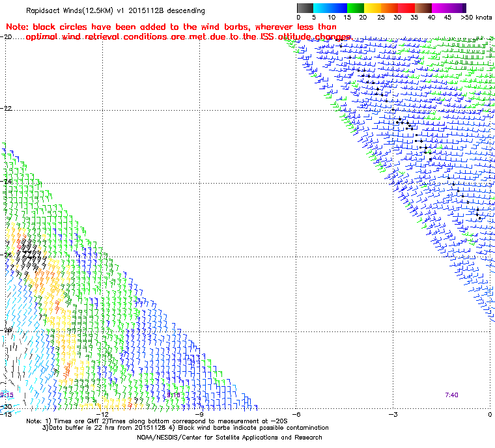This screenshot has height=448, width=495.
Task: Click the legend tick label '20'
Action: 363,18
